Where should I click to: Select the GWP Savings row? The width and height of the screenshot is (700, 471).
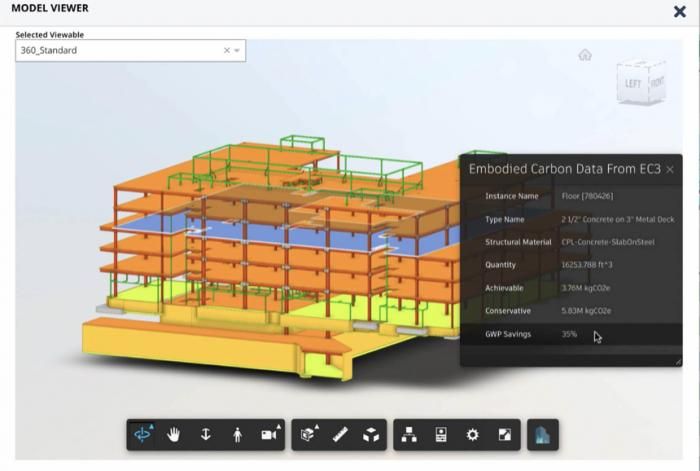[x=571, y=334]
